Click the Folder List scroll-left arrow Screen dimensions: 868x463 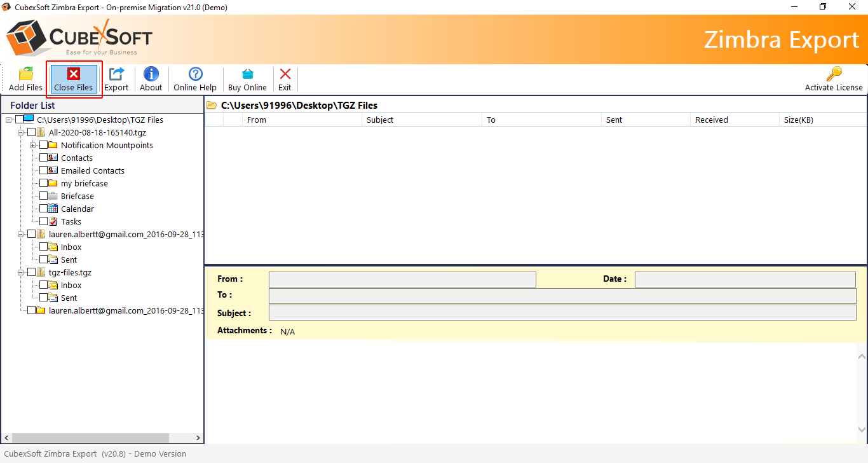[6, 438]
